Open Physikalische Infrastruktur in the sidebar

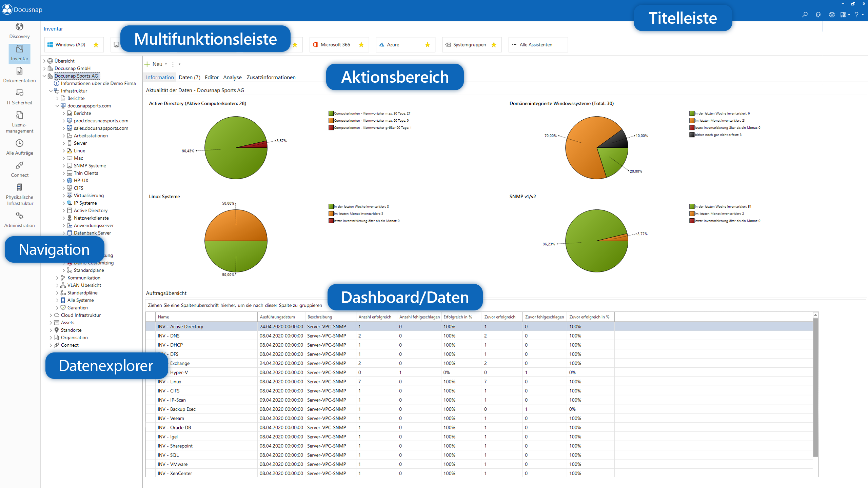click(19, 195)
